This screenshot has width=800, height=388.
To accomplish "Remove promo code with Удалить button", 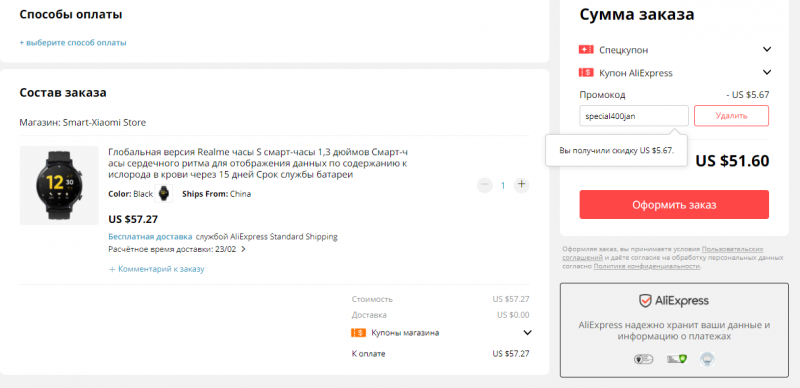I will (x=731, y=116).
